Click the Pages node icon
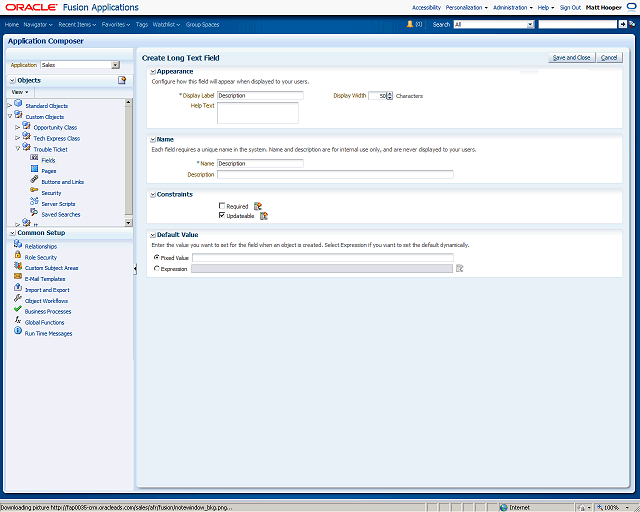This screenshot has height=512, width=640. (x=34, y=169)
